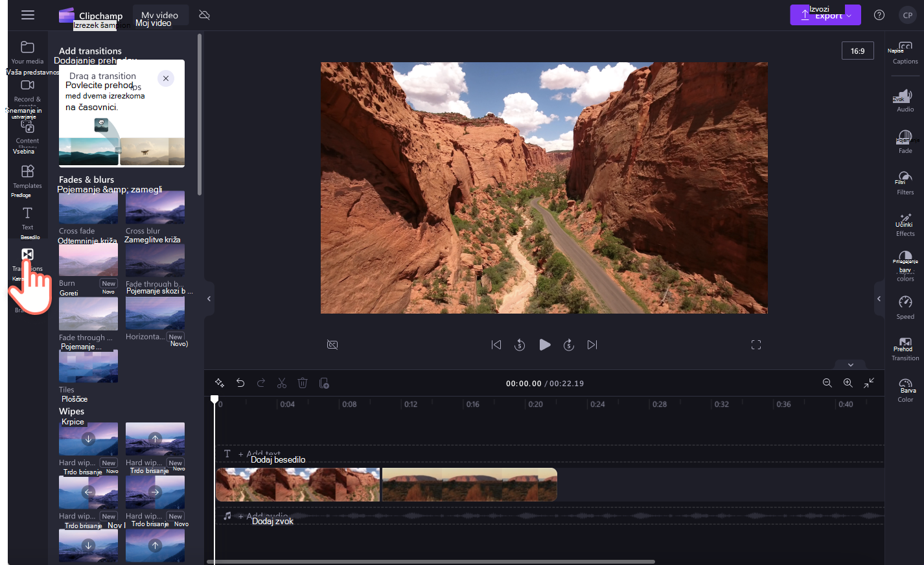
Task: Select the Burn transition thumbnail
Action: 88,260
